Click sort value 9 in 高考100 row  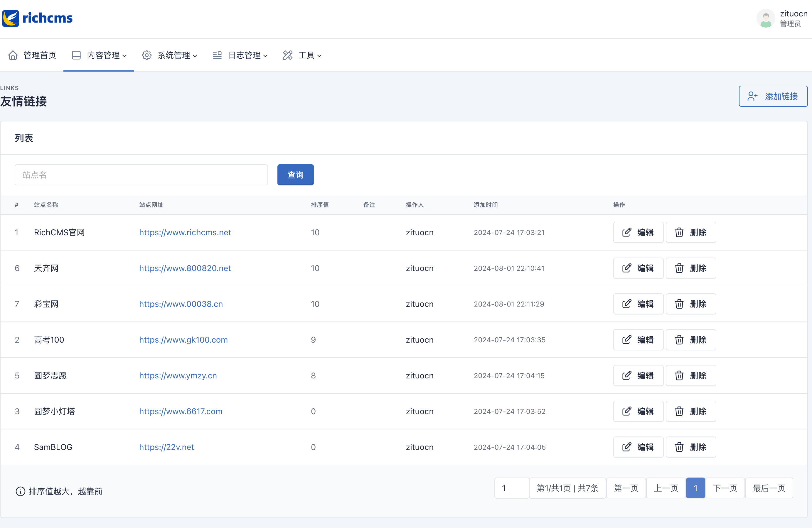(313, 340)
